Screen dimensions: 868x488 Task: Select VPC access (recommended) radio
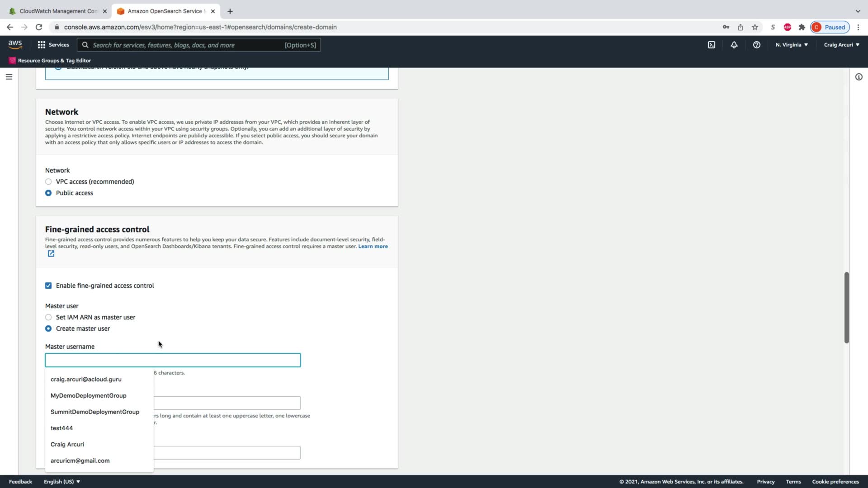click(x=48, y=182)
